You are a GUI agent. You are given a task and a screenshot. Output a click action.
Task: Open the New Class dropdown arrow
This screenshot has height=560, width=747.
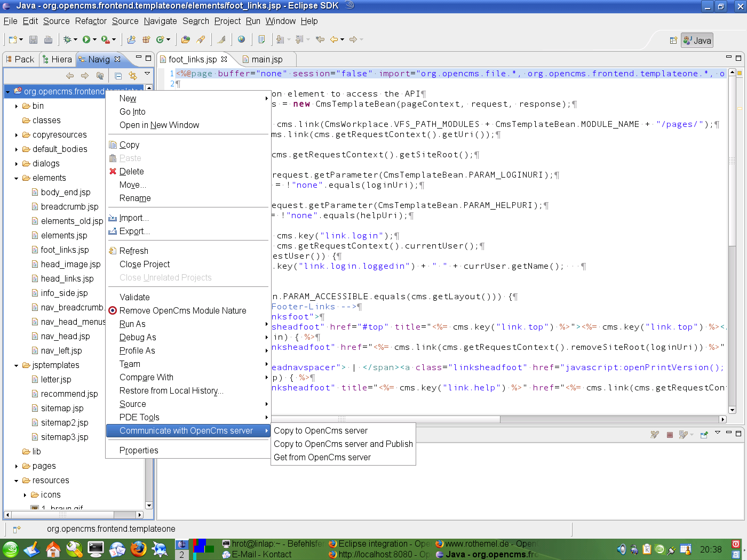pos(168,39)
